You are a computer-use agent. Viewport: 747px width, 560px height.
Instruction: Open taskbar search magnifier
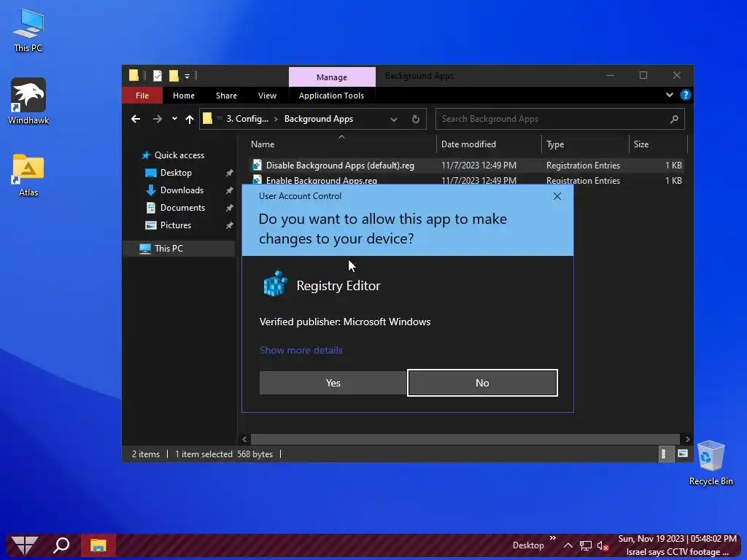tap(61, 545)
